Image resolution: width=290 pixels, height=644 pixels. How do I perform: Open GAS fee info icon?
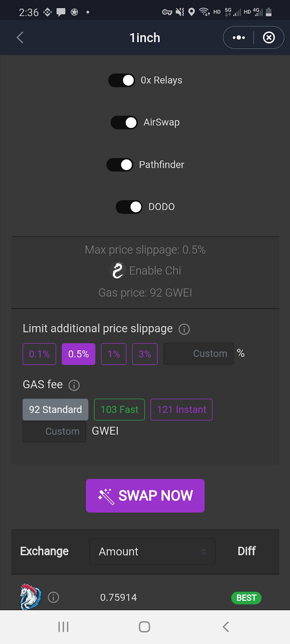pos(74,385)
